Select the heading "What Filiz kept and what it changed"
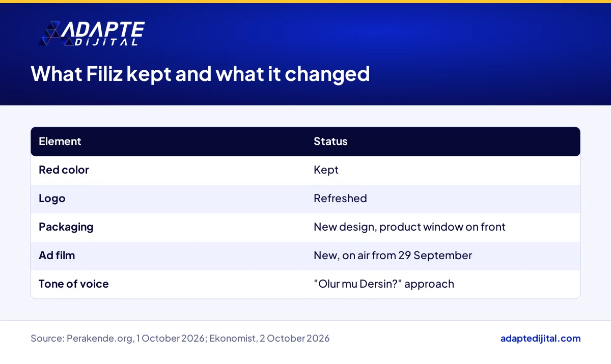This screenshot has width=611, height=364. pos(200,74)
